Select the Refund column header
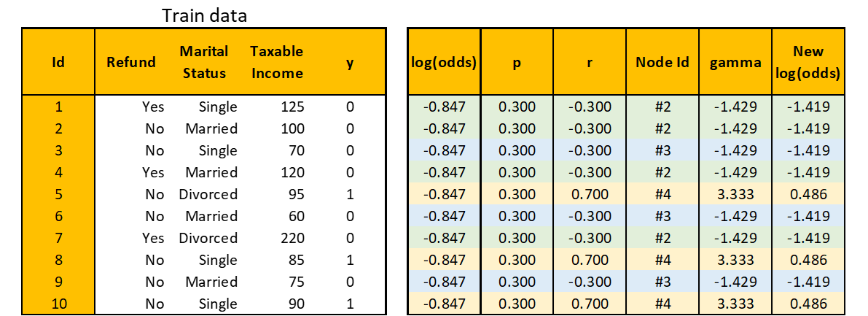 coord(131,62)
